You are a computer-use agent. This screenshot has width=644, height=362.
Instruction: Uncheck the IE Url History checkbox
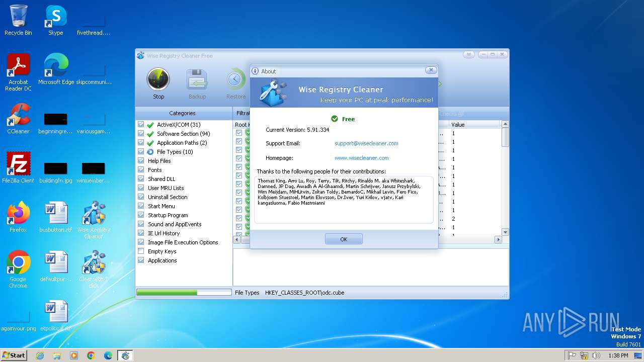(x=141, y=233)
